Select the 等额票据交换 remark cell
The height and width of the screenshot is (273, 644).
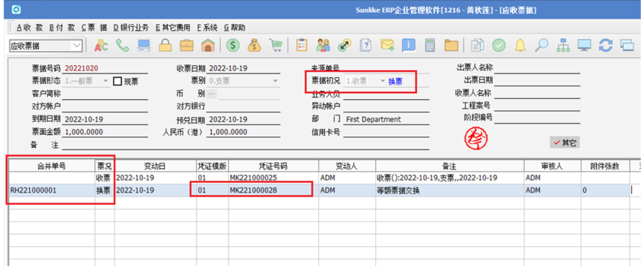click(450, 190)
